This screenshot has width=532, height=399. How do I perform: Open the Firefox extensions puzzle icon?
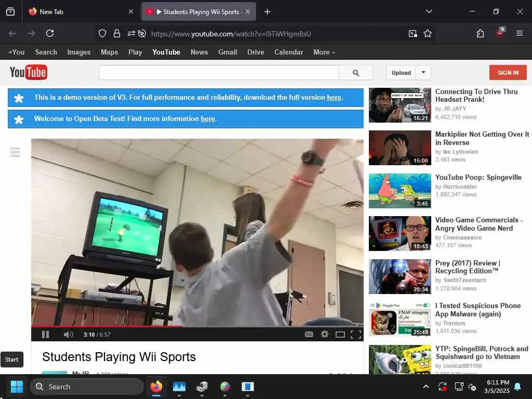[480, 33]
